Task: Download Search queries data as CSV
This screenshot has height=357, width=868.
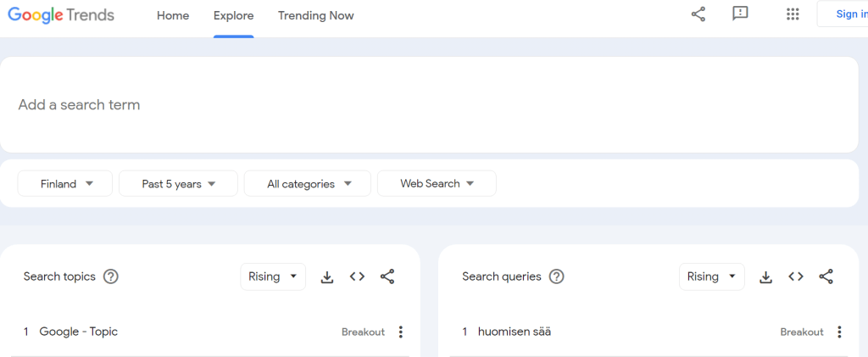Action: pyautogui.click(x=765, y=276)
